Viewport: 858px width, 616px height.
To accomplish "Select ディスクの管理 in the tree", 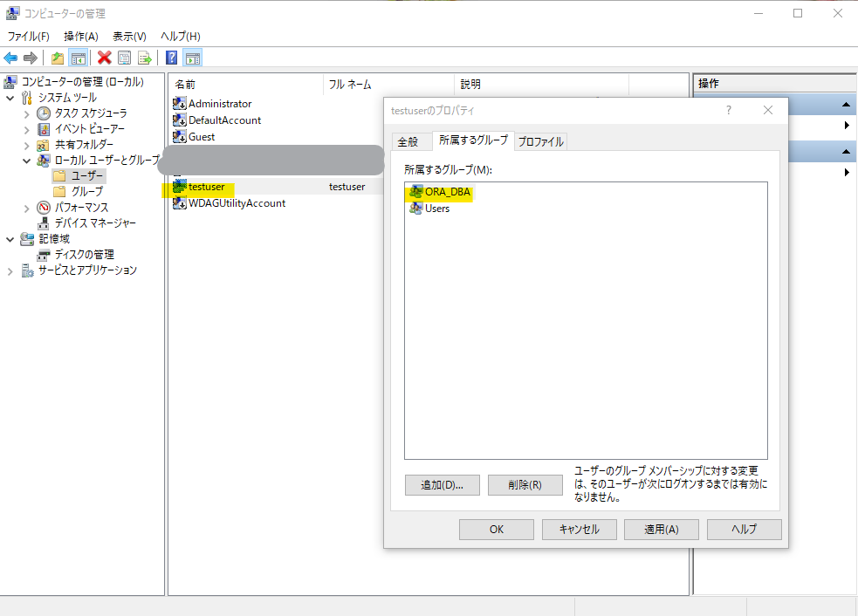I will [x=84, y=255].
